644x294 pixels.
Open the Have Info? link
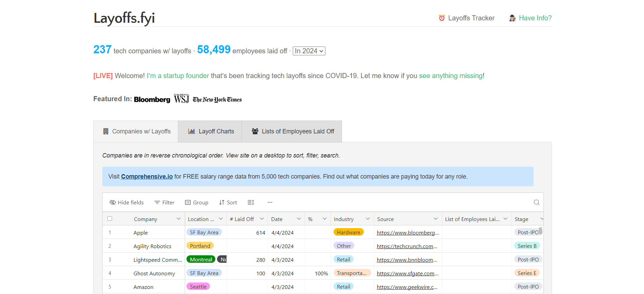tap(535, 18)
